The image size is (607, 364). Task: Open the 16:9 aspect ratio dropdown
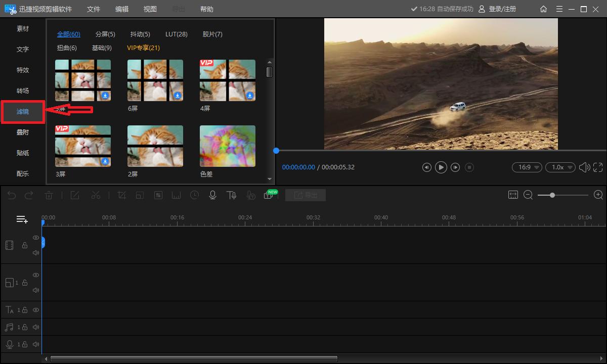coord(527,167)
